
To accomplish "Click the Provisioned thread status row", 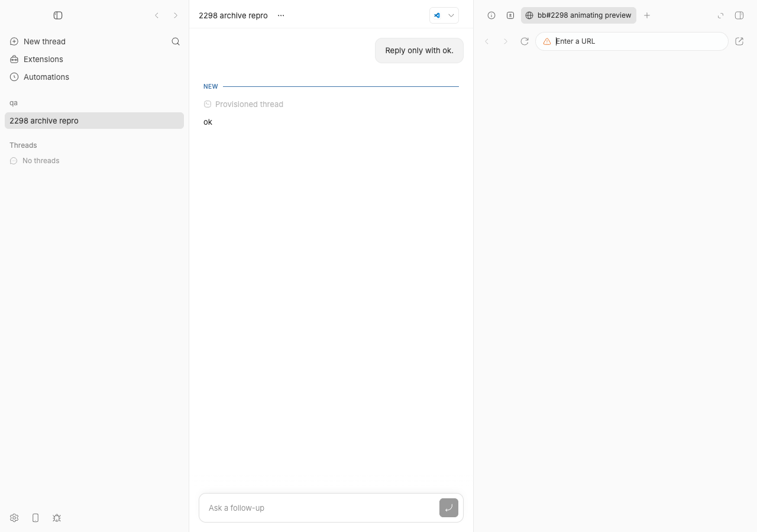I will (x=244, y=104).
